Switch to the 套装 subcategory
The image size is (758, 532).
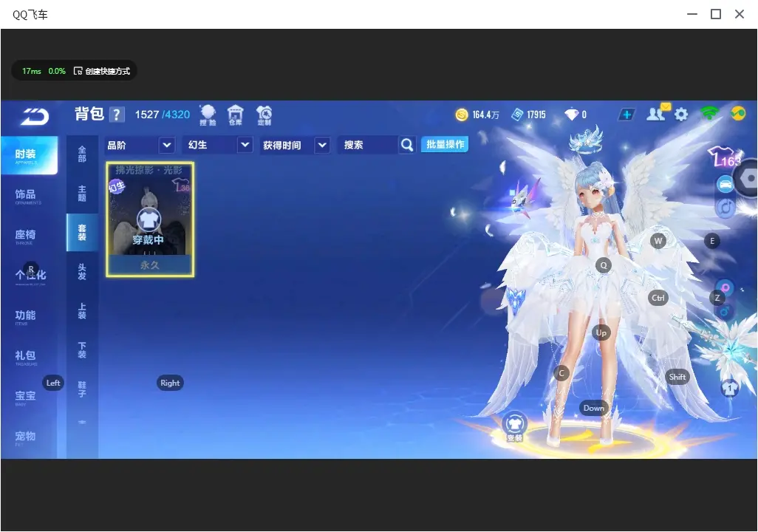tap(82, 233)
